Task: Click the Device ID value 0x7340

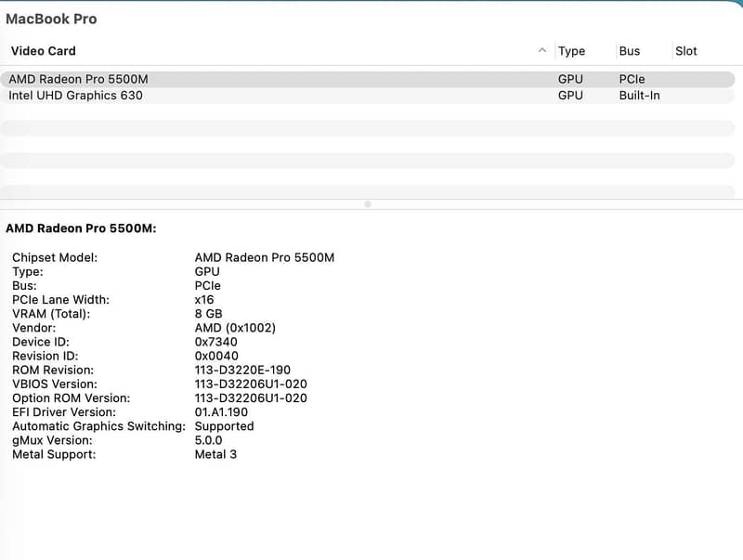Action: tap(216, 342)
